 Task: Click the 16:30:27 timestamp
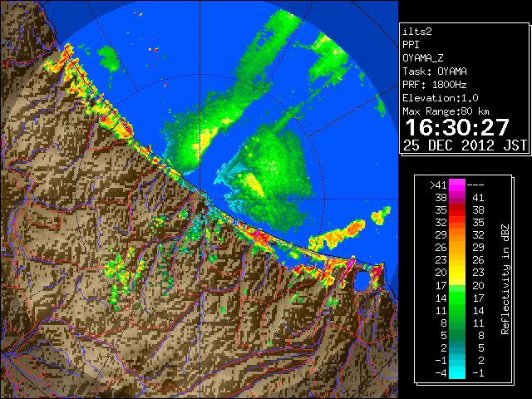tap(457, 127)
